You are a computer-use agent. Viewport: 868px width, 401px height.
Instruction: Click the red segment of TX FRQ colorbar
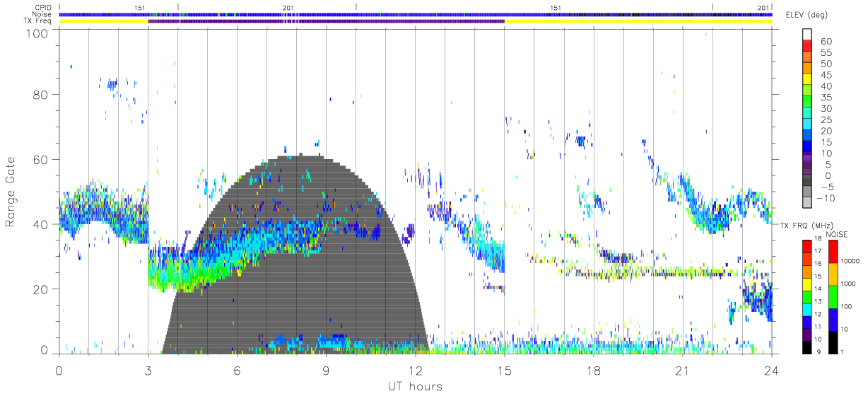click(807, 246)
